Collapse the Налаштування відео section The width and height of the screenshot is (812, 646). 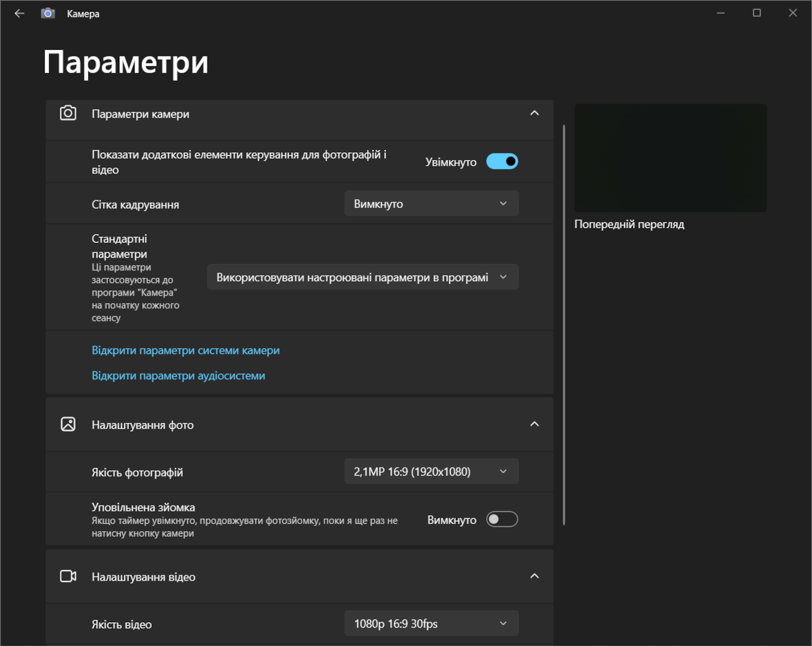coord(534,576)
